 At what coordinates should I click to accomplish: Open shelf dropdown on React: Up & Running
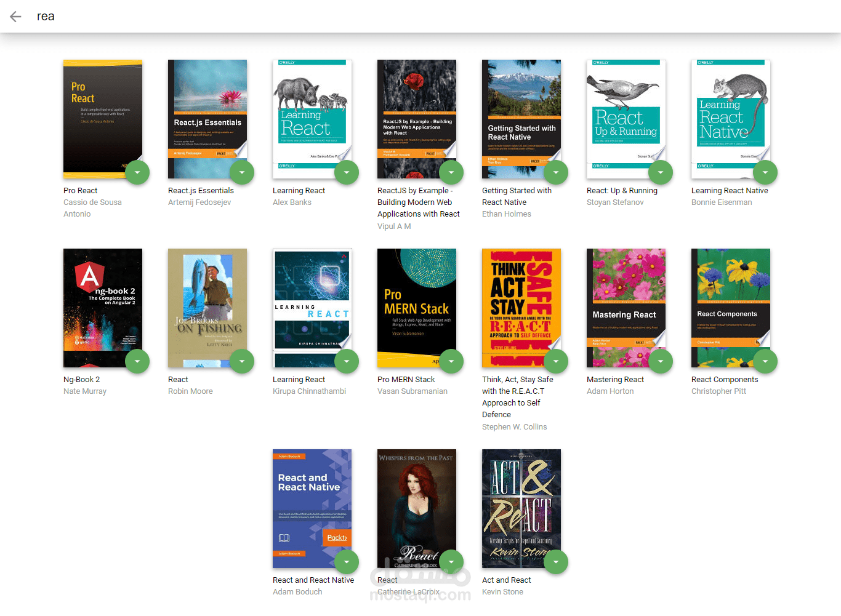pos(661,172)
